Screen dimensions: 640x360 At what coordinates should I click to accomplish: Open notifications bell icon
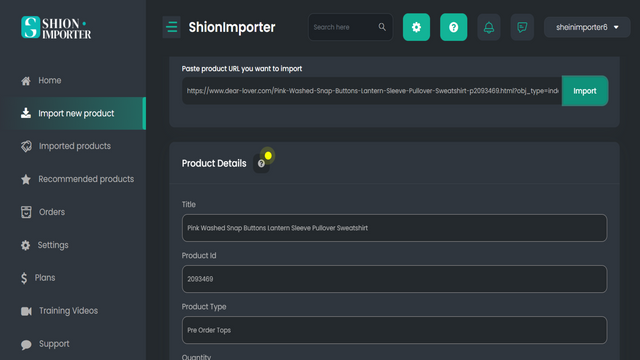coord(489,27)
